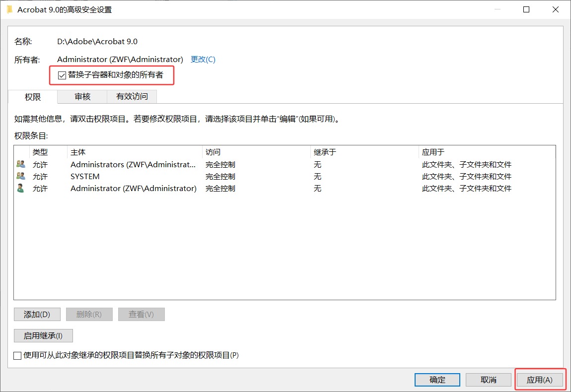Click the 更改(C) owner link
Screen dimensions: 571x392
click(x=203, y=60)
